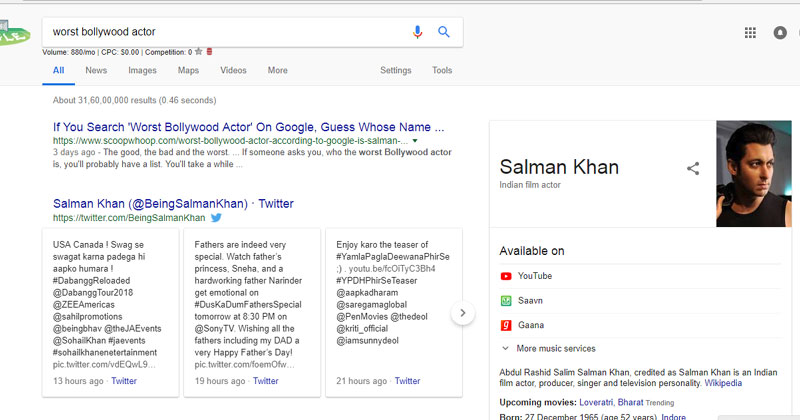Open Salman Khan (@BeingSalmanKhan) Twitter result
The width and height of the screenshot is (800, 420).
(173, 204)
